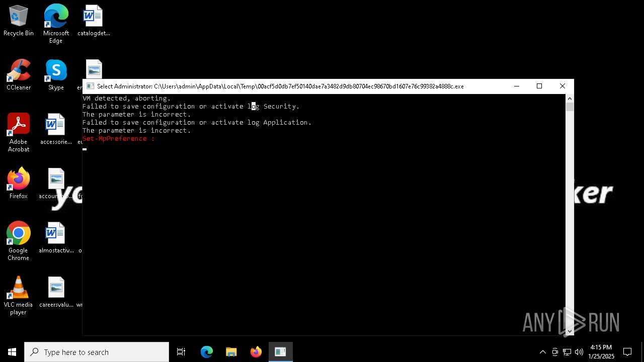Show hidden system tray icons
Viewport: 644px width, 362px height.
point(542,352)
